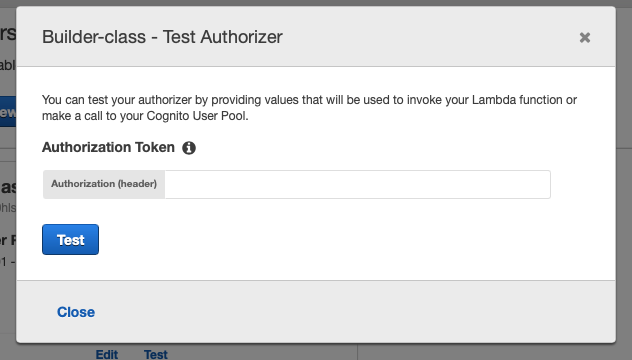Click the blue Test button

click(x=71, y=239)
